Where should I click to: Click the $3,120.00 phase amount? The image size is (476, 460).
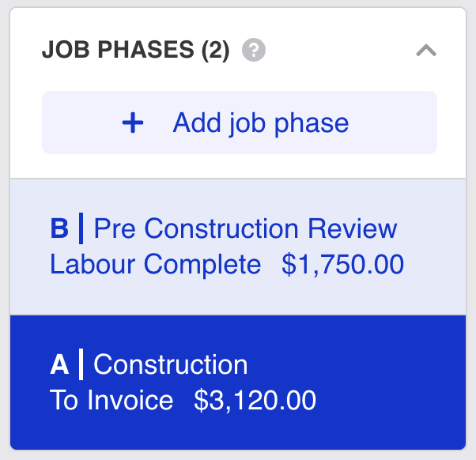[x=255, y=401]
